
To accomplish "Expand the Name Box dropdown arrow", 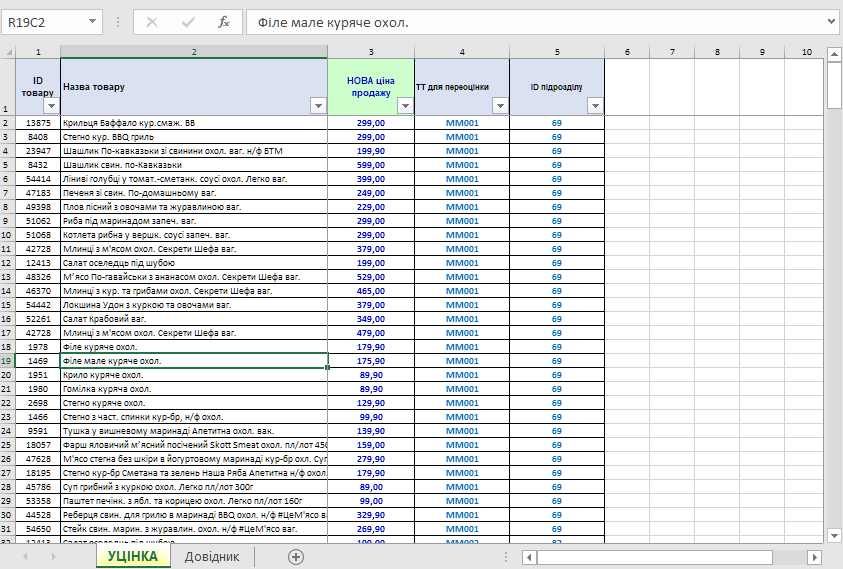I will coord(92,22).
